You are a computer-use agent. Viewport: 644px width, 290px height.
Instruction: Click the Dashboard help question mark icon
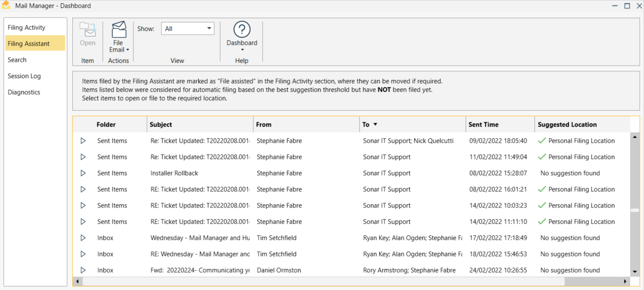point(242,30)
